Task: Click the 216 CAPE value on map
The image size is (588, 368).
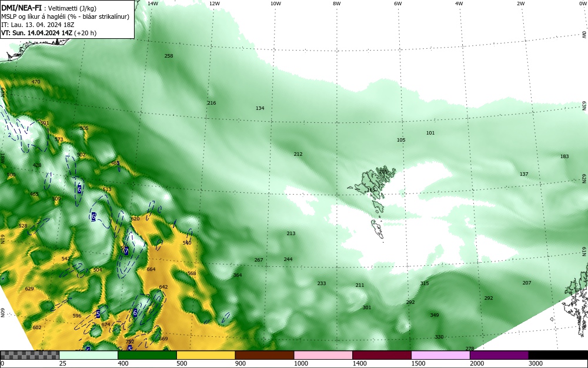Action: coord(212,103)
